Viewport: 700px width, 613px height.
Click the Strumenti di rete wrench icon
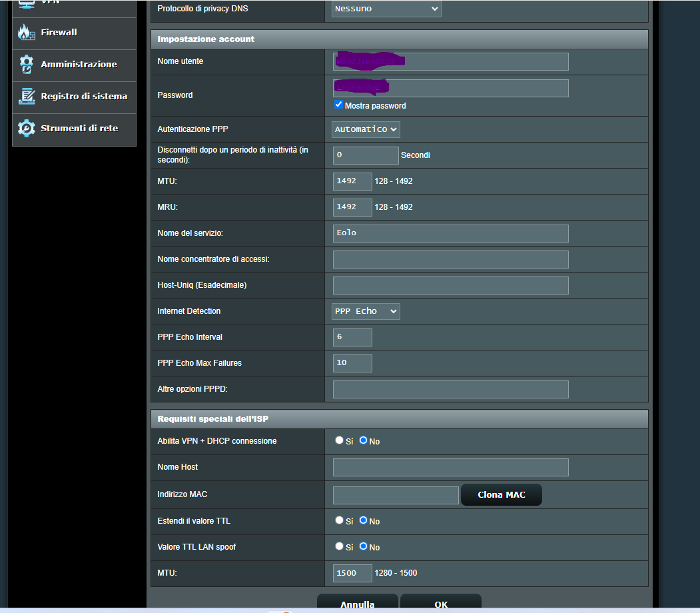pyautogui.click(x=27, y=128)
